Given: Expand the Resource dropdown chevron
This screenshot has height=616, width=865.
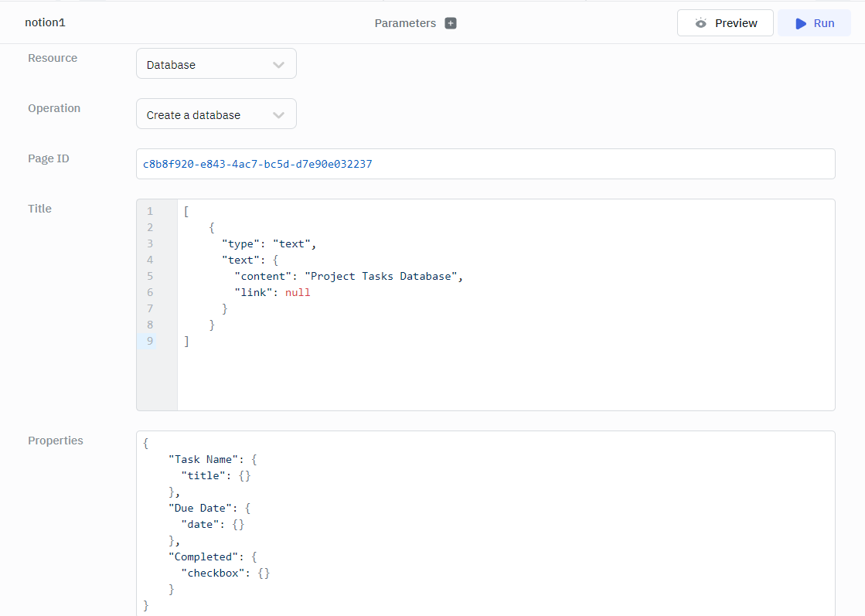Looking at the screenshot, I should [279, 65].
